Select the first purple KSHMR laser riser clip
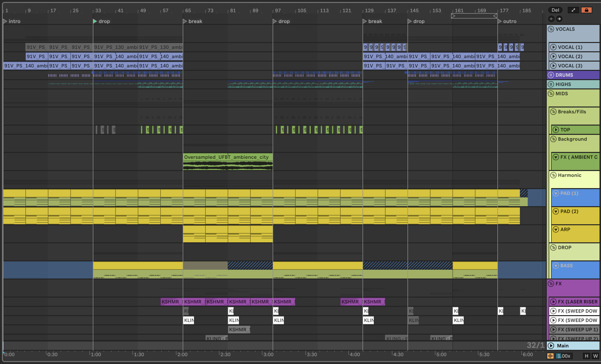Viewport: 601px width, 364px height. [x=172, y=302]
